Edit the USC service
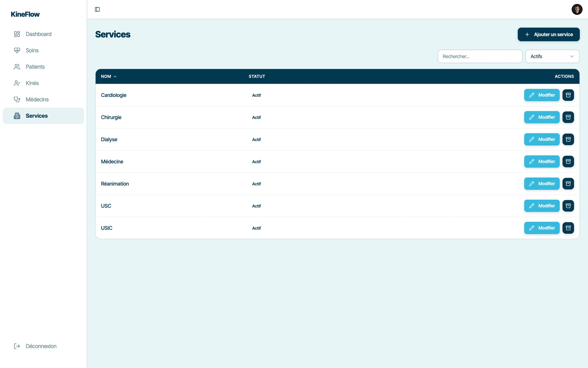Image resolution: width=588 pixels, height=368 pixels. click(542, 206)
